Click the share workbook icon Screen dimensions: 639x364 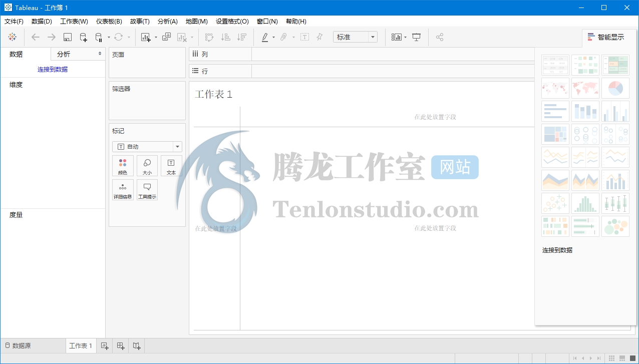point(440,37)
